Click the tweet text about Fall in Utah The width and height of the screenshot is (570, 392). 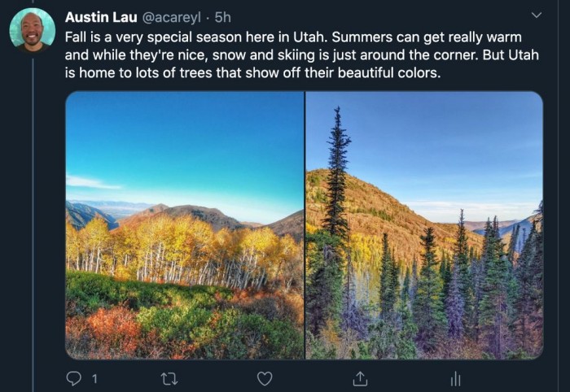click(302, 54)
